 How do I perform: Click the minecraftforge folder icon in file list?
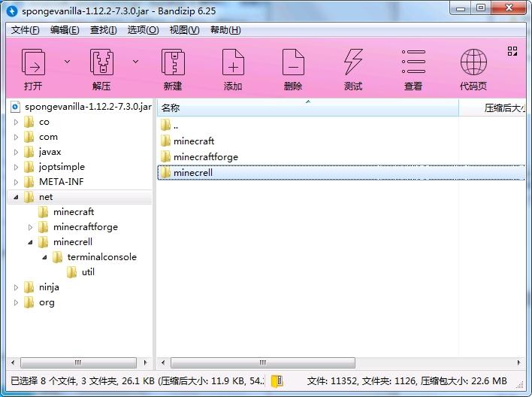tap(165, 156)
